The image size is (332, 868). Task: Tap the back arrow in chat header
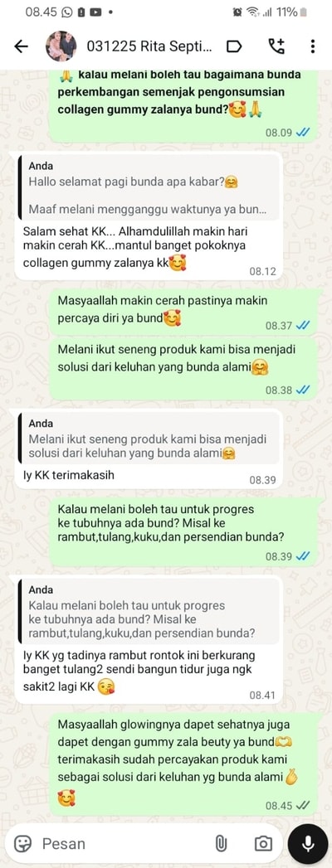tap(21, 46)
